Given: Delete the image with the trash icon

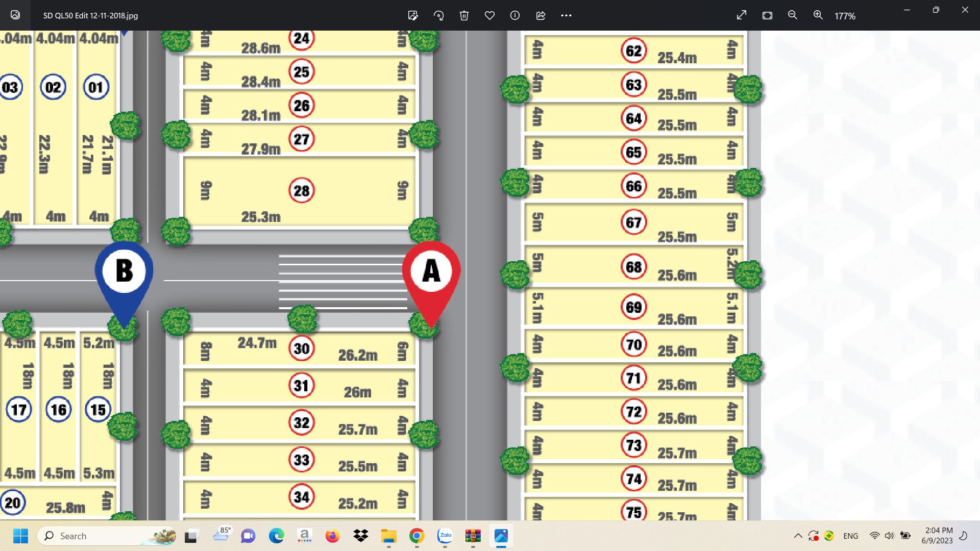Looking at the screenshot, I should pyautogui.click(x=464, y=15).
